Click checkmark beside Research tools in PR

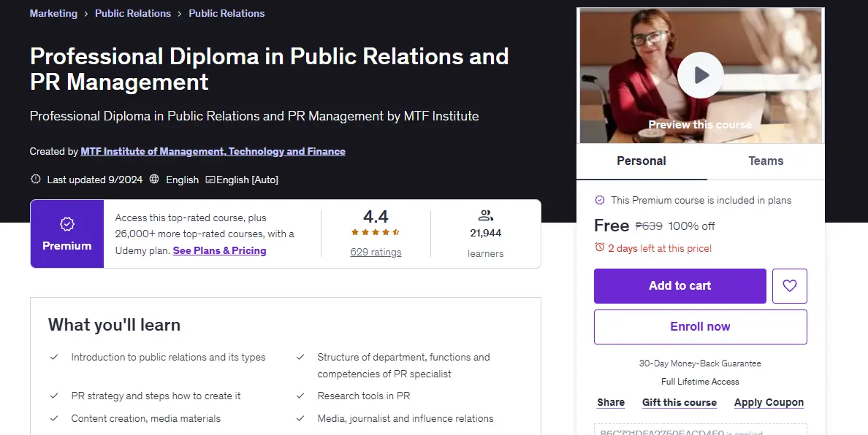pos(300,396)
